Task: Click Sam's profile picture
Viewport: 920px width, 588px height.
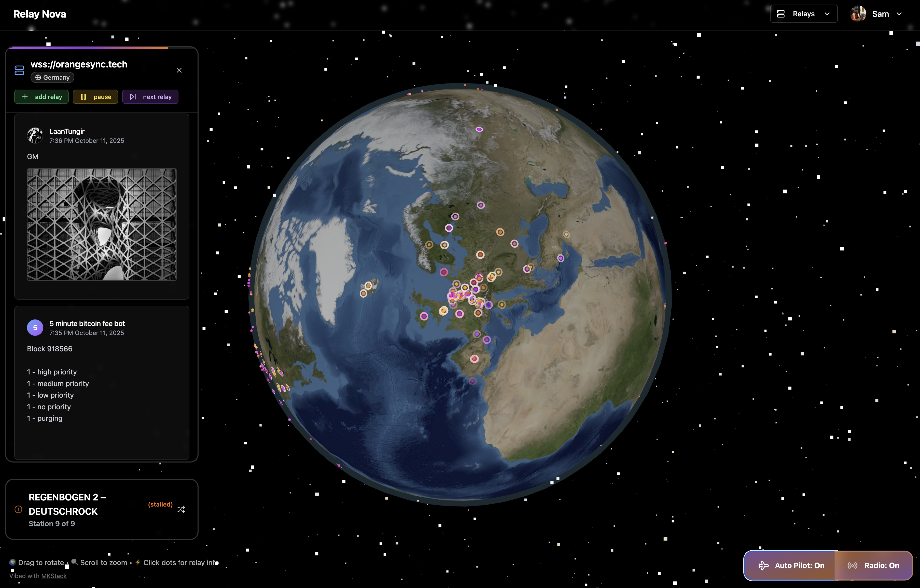Action: [858, 14]
